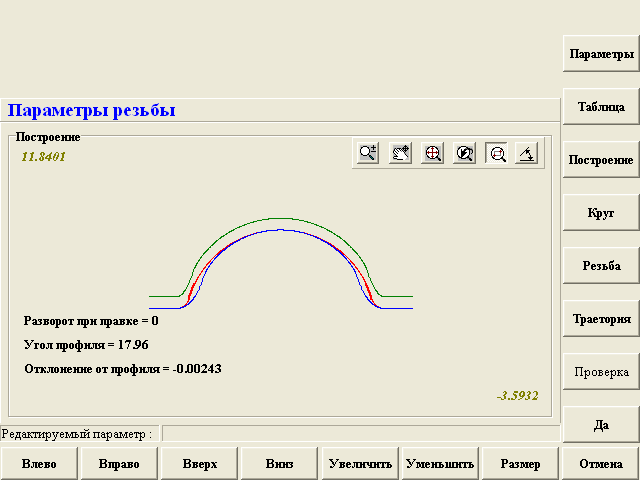This screenshot has height=480, width=640.
Task: Click the Редактируемый параметр input field
Action: pyautogui.click(x=360, y=434)
